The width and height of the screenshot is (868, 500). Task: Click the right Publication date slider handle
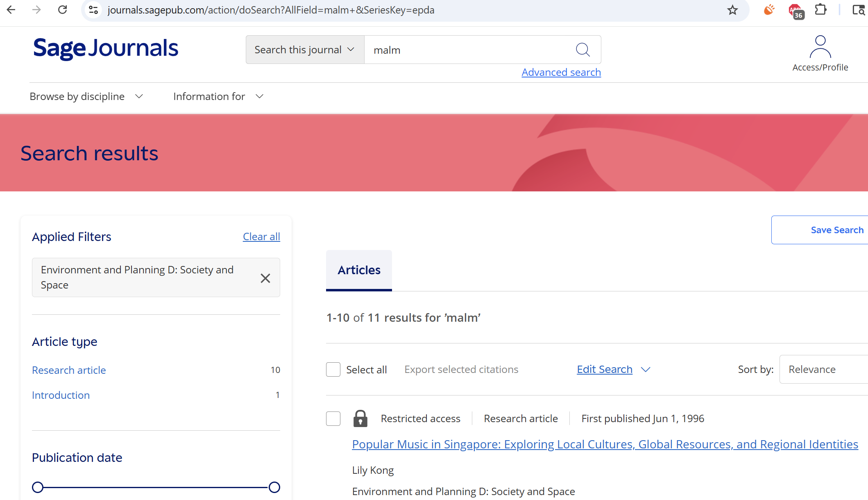click(274, 487)
